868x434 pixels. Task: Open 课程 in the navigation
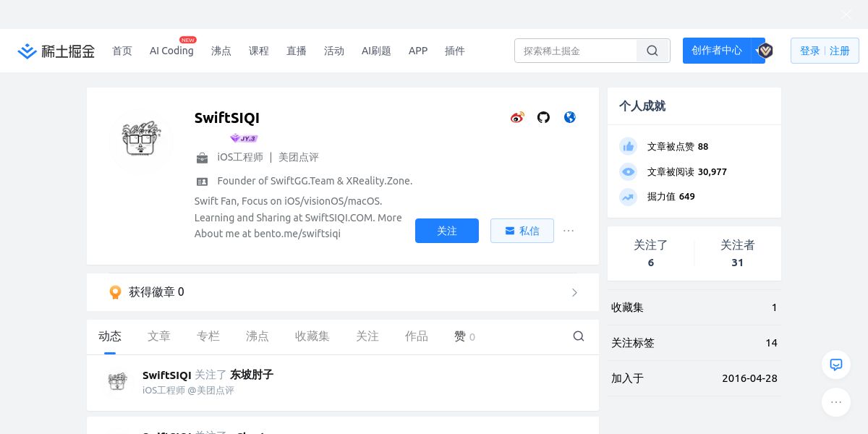(x=259, y=51)
